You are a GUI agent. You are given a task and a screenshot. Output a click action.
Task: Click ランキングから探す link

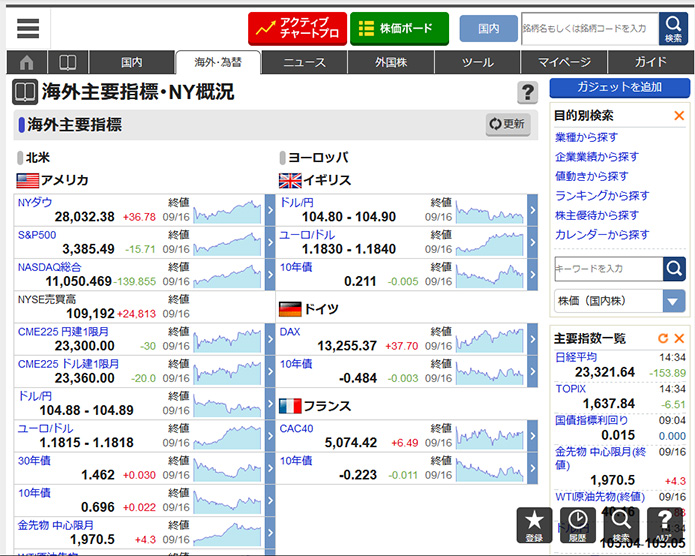click(x=602, y=196)
